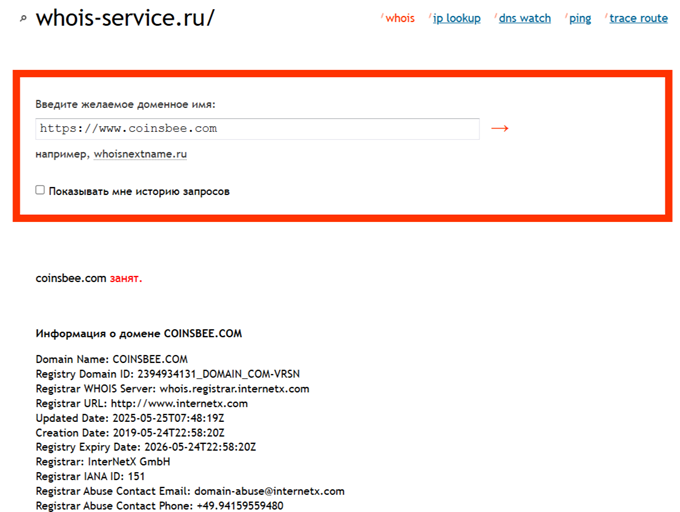Select the trace route tool

638,18
